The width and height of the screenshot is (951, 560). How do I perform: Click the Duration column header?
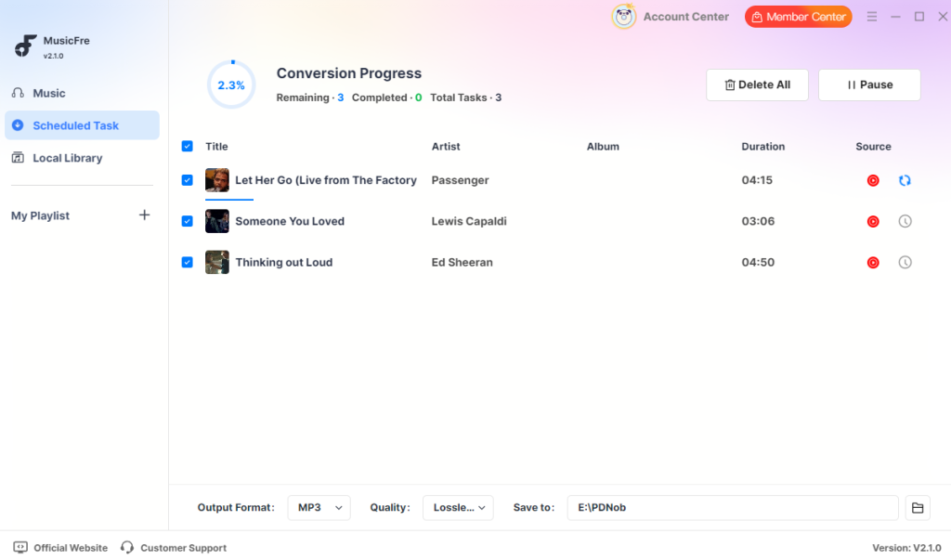763,146
